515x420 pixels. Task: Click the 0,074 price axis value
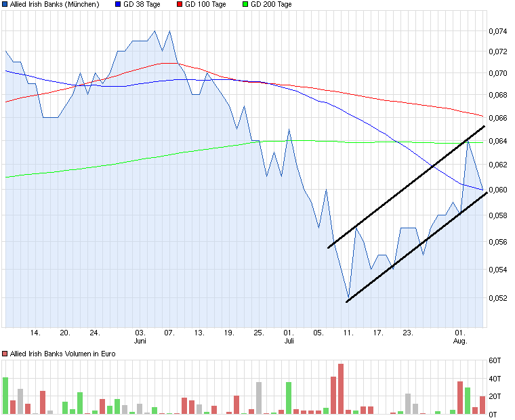click(498, 31)
